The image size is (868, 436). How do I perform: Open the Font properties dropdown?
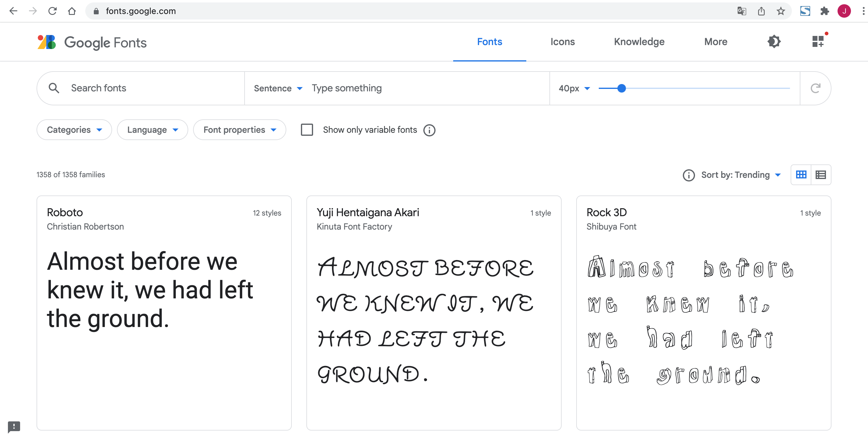pos(240,130)
